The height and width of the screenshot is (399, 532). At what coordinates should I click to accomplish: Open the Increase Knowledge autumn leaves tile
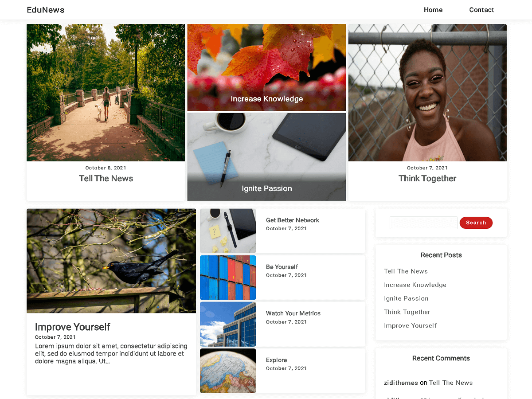(x=266, y=67)
